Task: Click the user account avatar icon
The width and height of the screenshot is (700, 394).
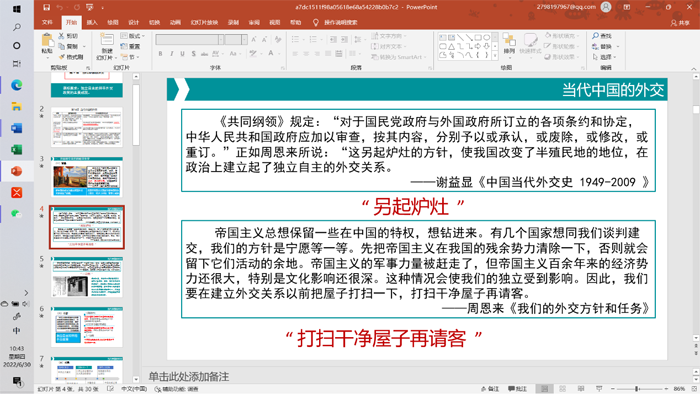Action: 606,7
